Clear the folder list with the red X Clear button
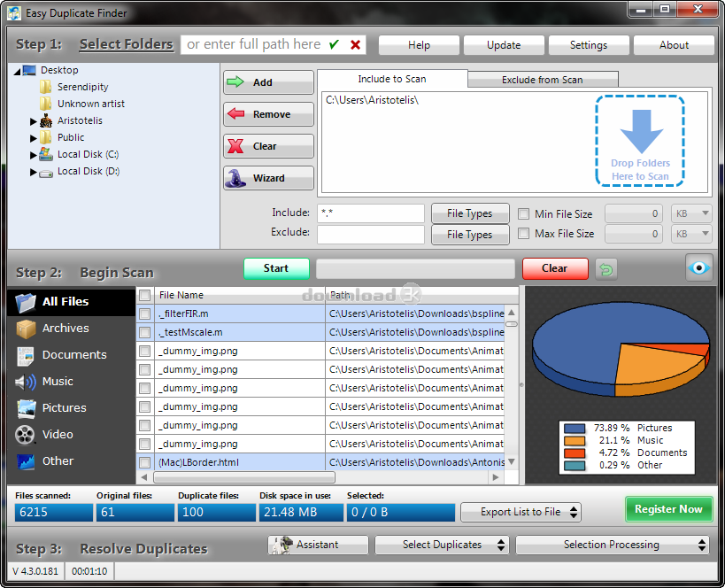The height and width of the screenshot is (588, 725). [x=268, y=146]
